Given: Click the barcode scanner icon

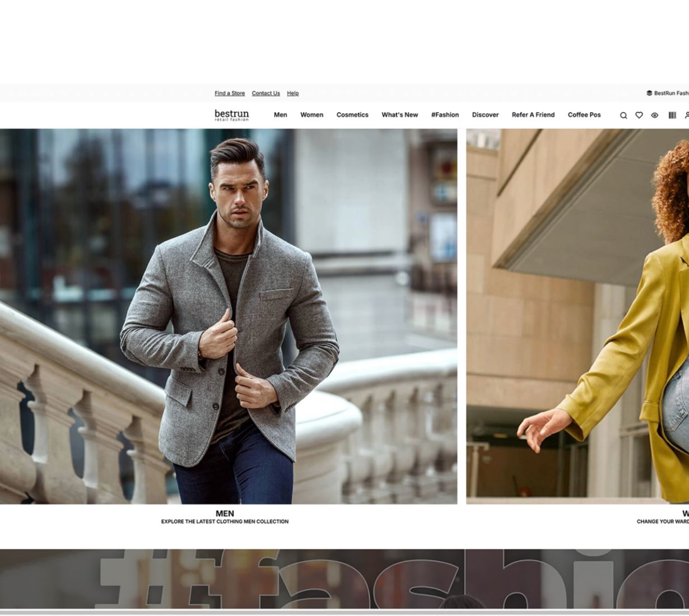Looking at the screenshot, I should [672, 115].
